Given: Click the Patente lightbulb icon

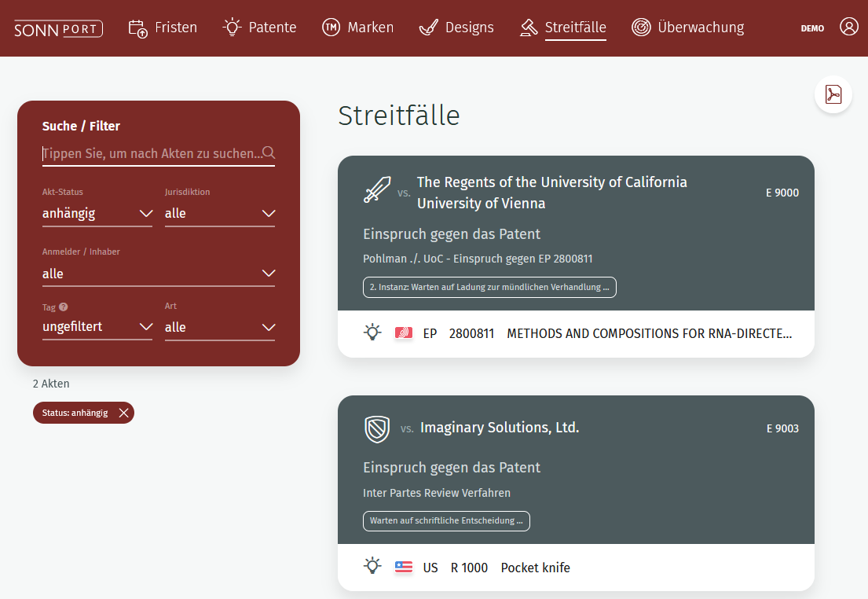Looking at the screenshot, I should coord(232,28).
